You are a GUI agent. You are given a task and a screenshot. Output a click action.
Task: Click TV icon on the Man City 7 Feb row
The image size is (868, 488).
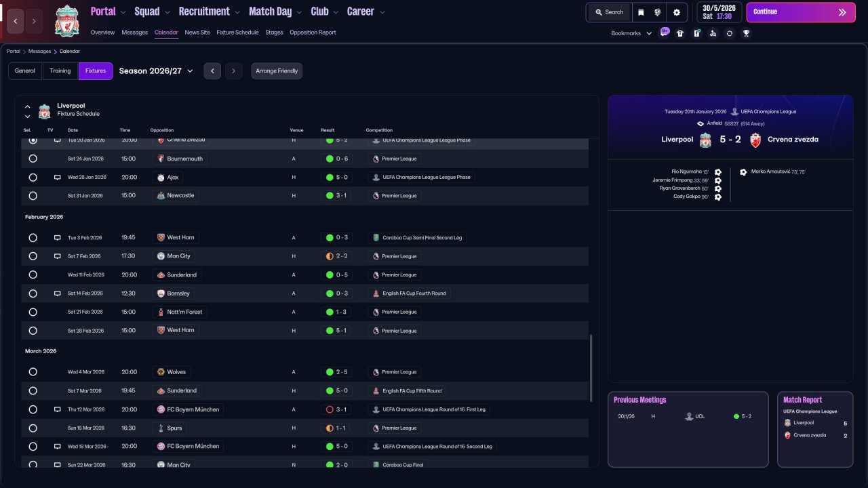click(x=58, y=256)
